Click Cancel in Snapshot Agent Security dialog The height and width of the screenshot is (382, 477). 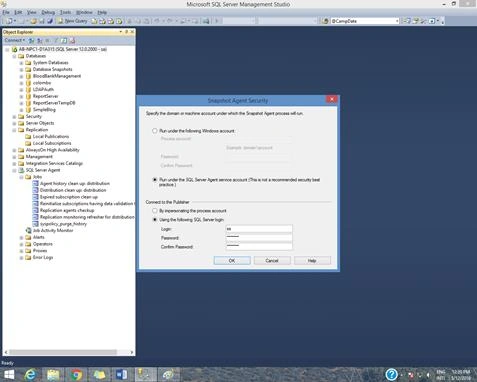(x=272, y=260)
